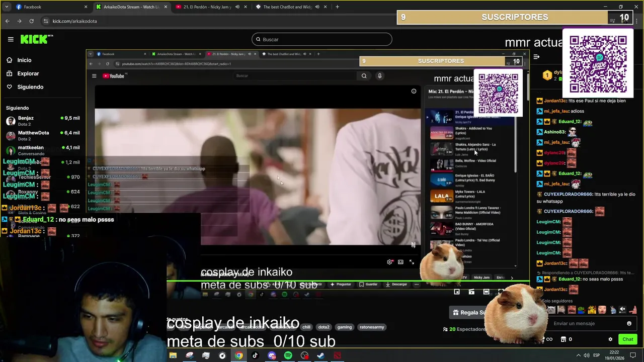Image resolution: width=644 pixels, height=362 pixels.
Task: Open YouTube video settings gear
Action: coord(390,262)
